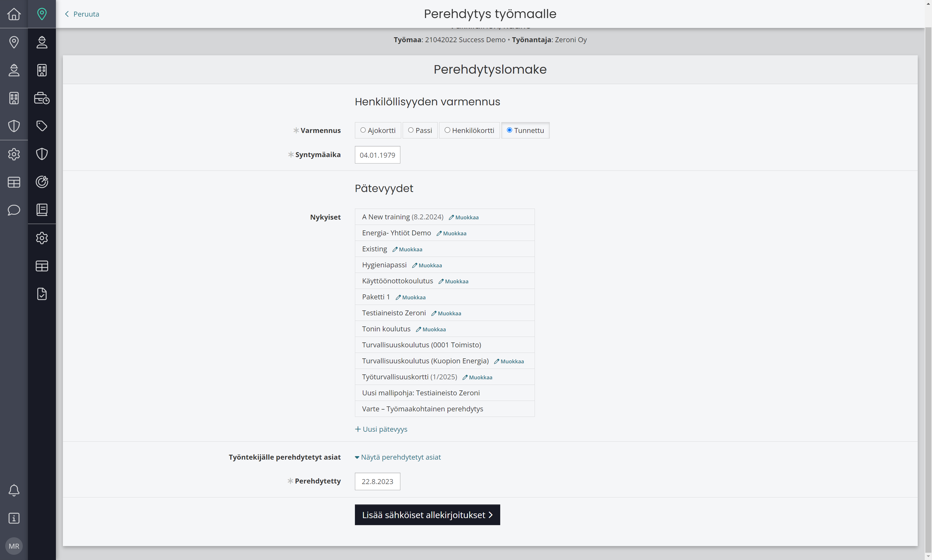Select the Ajokortti radio option

click(378, 130)
